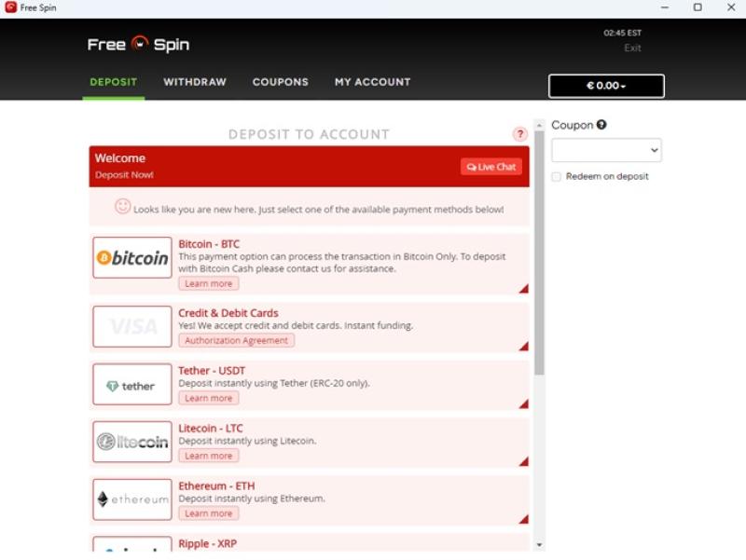746x560 pixels.
Task: Choose the Litecoin logo
Action: click(x=132, y=443)
